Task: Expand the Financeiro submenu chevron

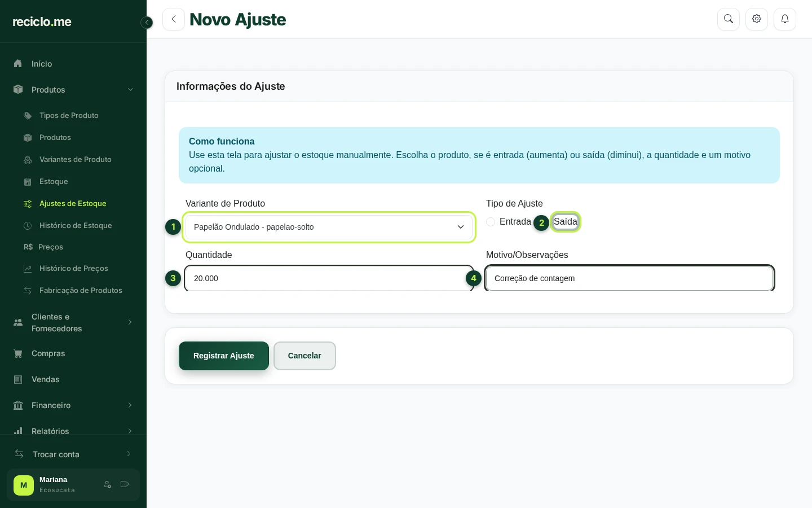Action: click(x=130, y=405)
